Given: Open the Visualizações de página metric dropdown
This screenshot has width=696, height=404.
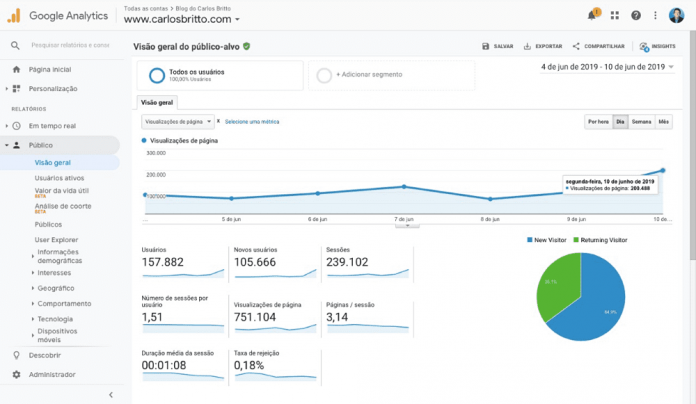Looking at the screenshot, I should click(178, 121).
